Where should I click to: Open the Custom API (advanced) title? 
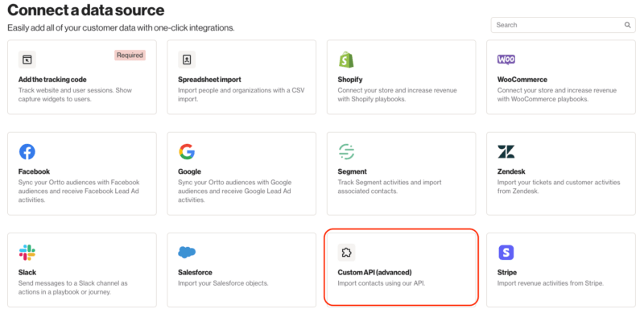tap(374, 272)
